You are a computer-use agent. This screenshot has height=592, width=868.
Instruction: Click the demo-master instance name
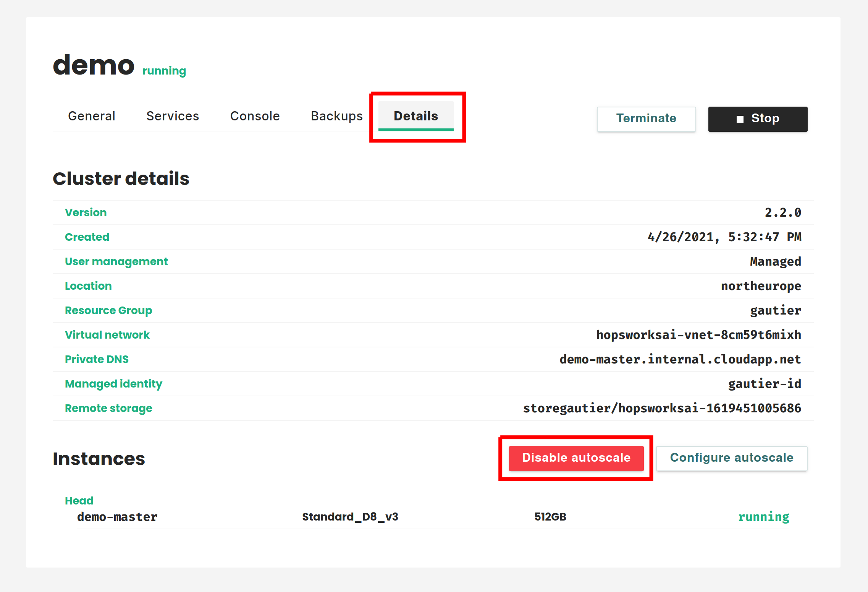[117, 517]
